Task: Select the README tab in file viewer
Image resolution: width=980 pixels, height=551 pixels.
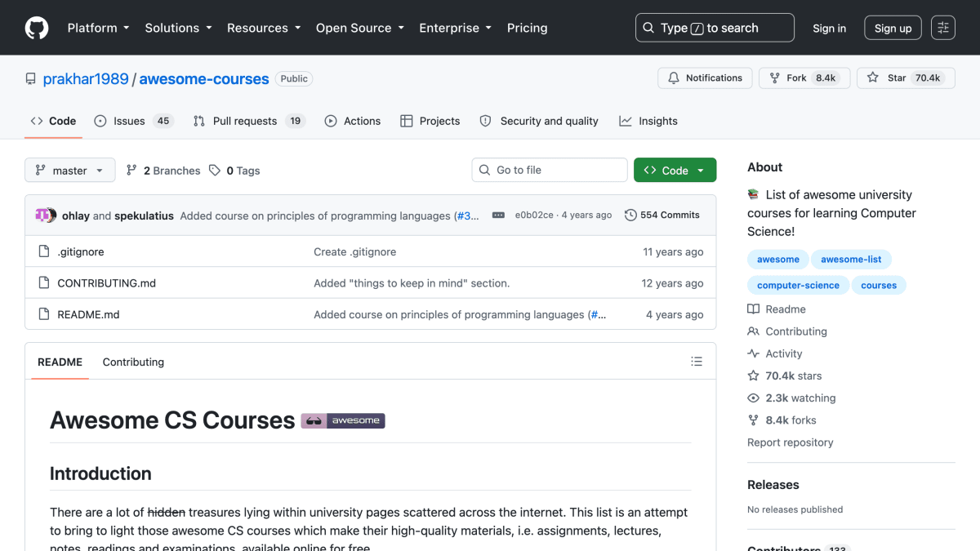Action: click(x=60, y=362)
